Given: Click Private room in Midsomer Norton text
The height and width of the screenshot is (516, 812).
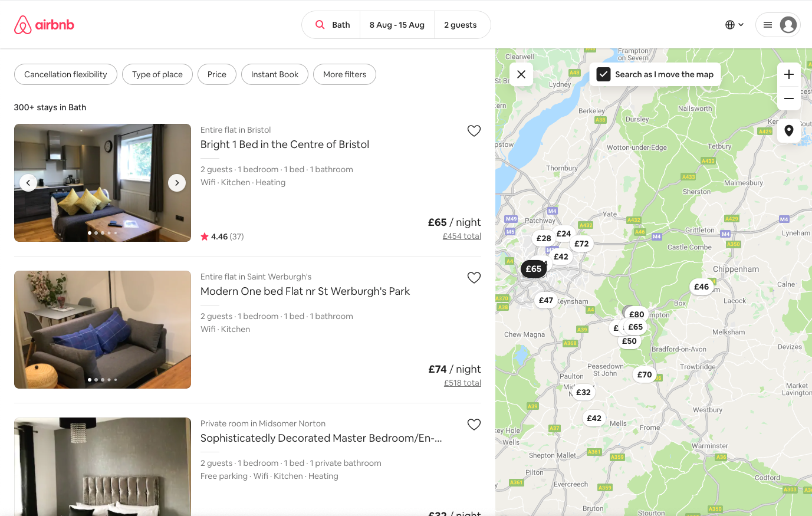Looking at the screenshot, I should click(263, 423).
